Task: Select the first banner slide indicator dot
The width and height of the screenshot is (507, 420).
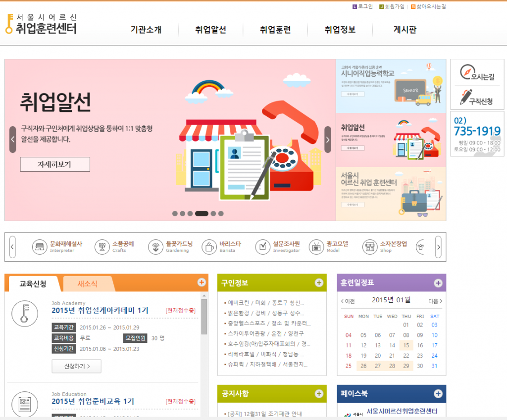Action: point(175,214)
